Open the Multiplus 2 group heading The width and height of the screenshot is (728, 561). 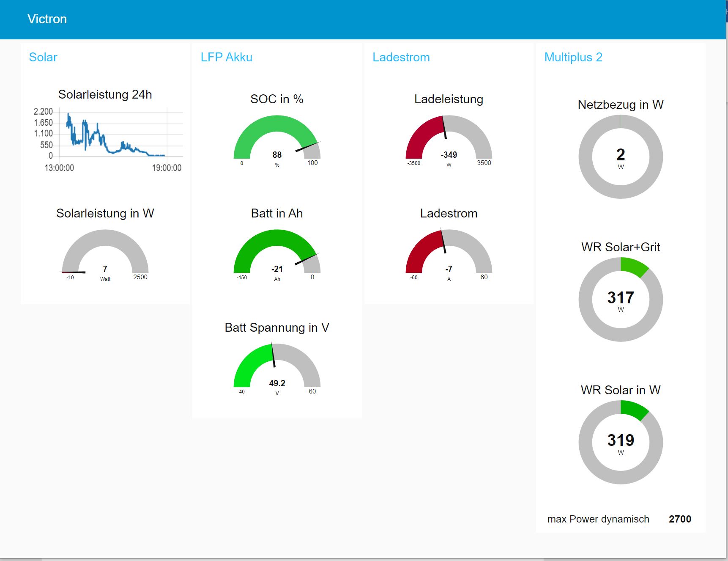click(573, 57)
